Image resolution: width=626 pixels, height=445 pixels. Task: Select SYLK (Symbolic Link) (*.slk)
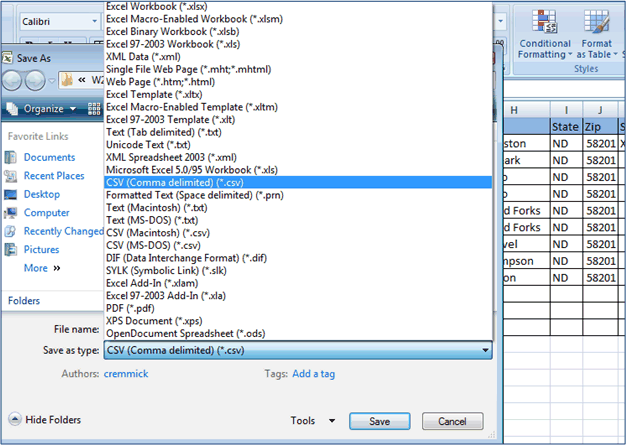[298, 270]
